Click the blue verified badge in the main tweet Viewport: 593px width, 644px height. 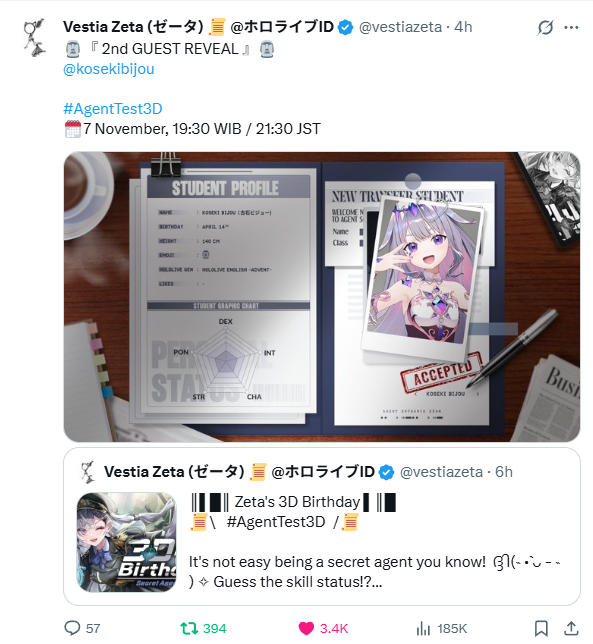(x=345, y=28)
